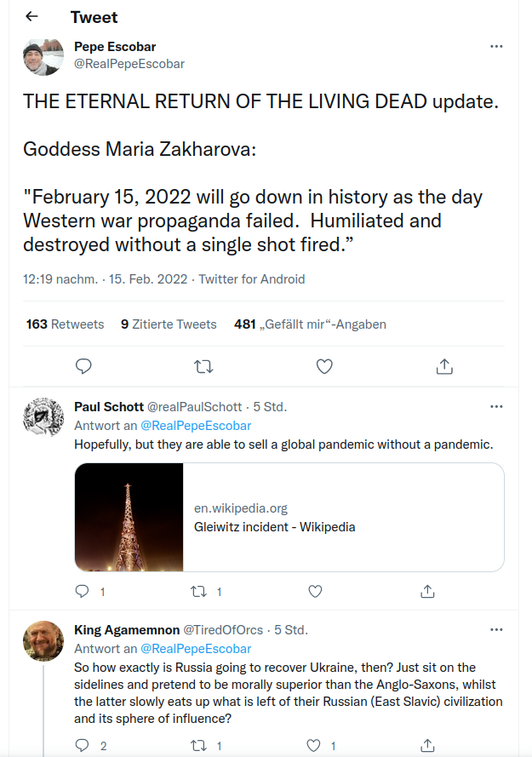Viewport: 532px width, 757px height.
Task: Retweet the main Pepe Escobar tweet
Action: (x=203, y=367)
